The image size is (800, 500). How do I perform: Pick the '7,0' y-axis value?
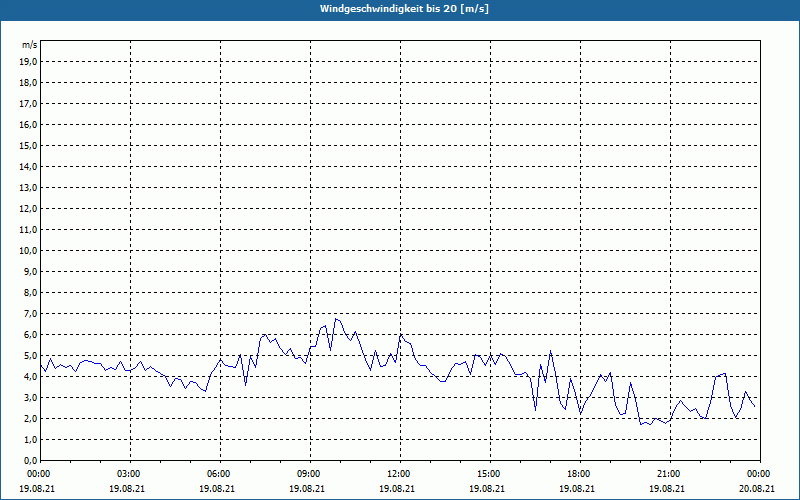30,314
